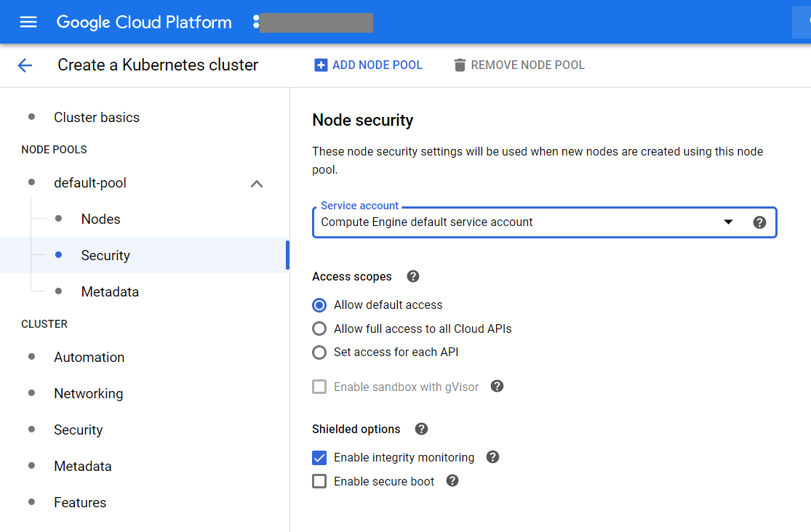Viewport: 811px width, 532px height.
Task: Check Enable secure boot
Action: point(319,481)
